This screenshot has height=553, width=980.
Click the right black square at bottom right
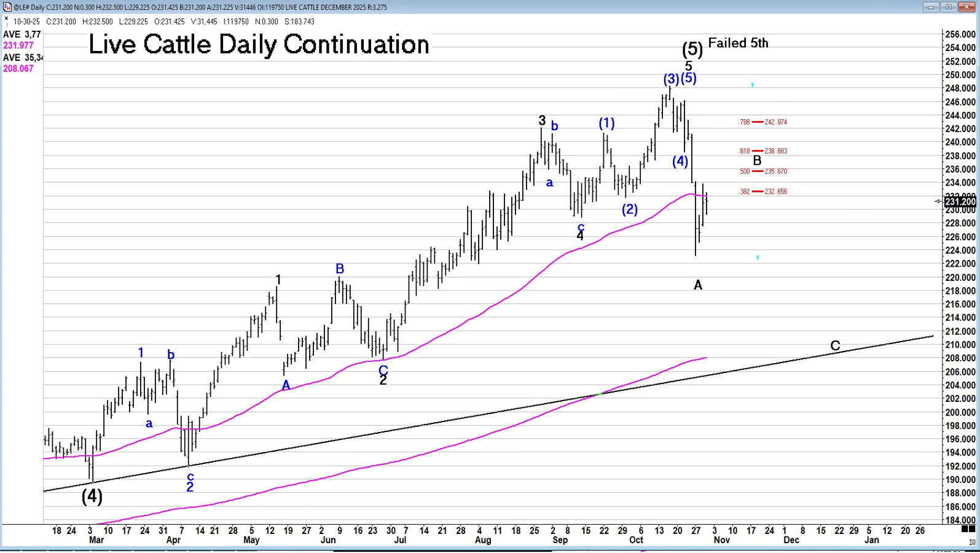point(971,529)
